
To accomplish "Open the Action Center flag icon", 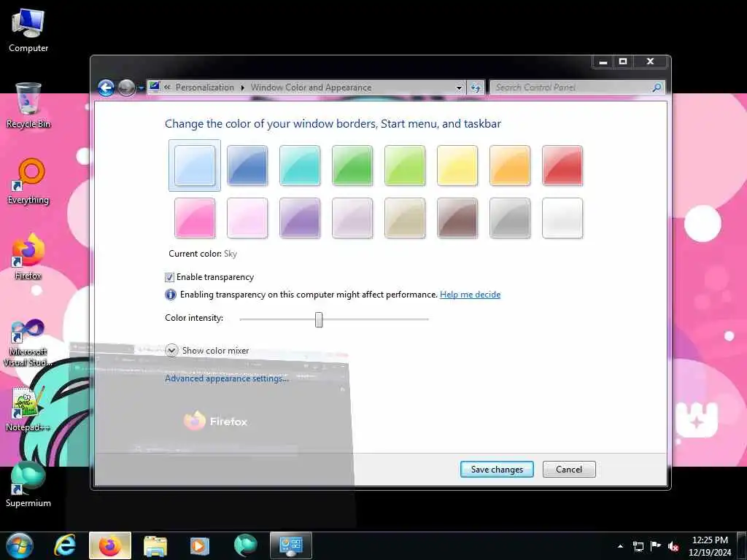I will [656, 546].
